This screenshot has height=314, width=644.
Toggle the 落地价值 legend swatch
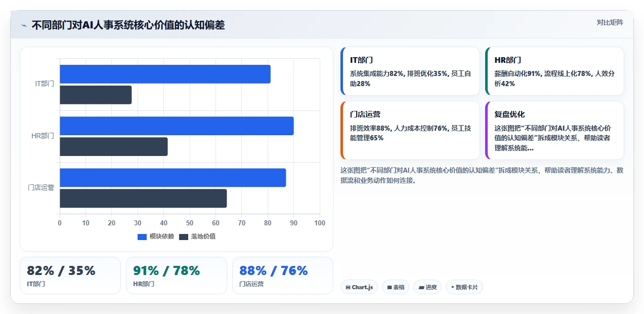pyautogui.click(x=184, y=237)
